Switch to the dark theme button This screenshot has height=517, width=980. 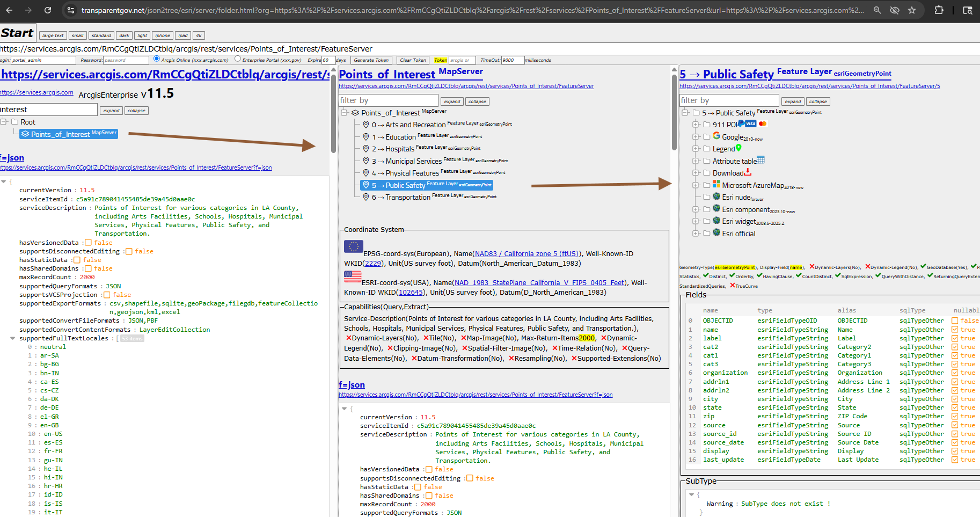[x=124, y=35]
